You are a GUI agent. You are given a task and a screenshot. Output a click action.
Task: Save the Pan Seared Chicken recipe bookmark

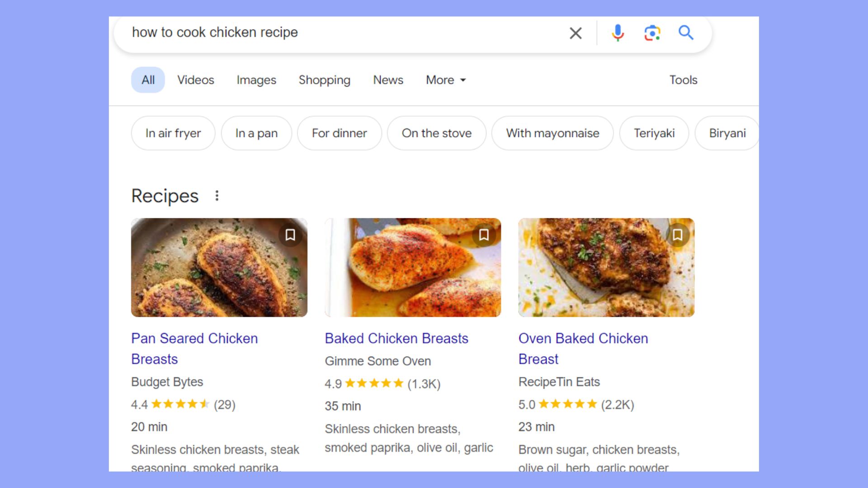point(291,235)
